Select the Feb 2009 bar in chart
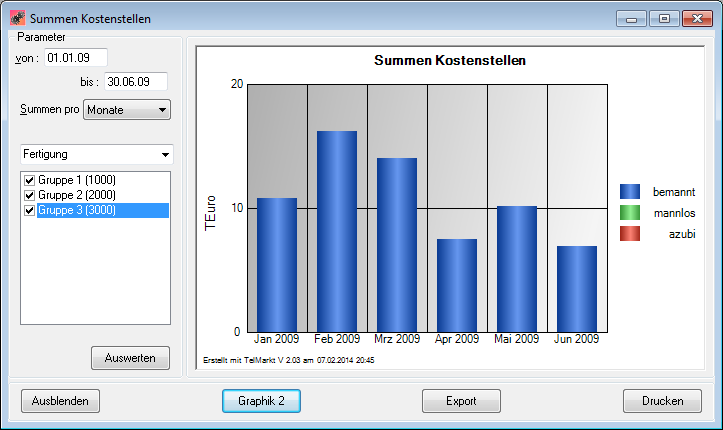This screenshot has height=430, width=723. [337, 231]
